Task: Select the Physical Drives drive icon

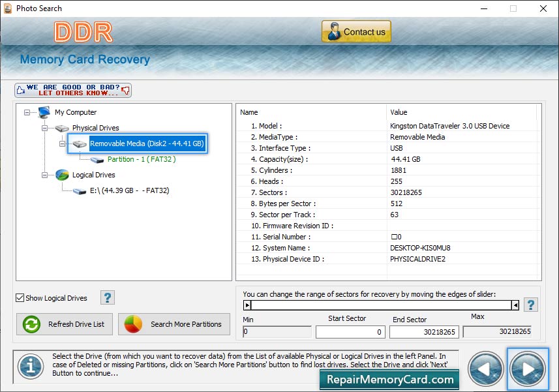Action: click(62, 128)
